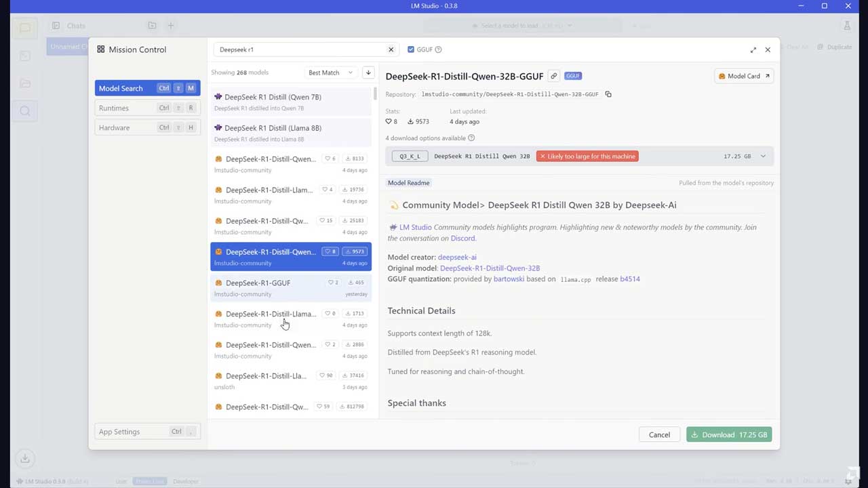This screenshot has height=488, width=868.
Task: Maximize the LM Studio window
Action: (x=824, y=6)
